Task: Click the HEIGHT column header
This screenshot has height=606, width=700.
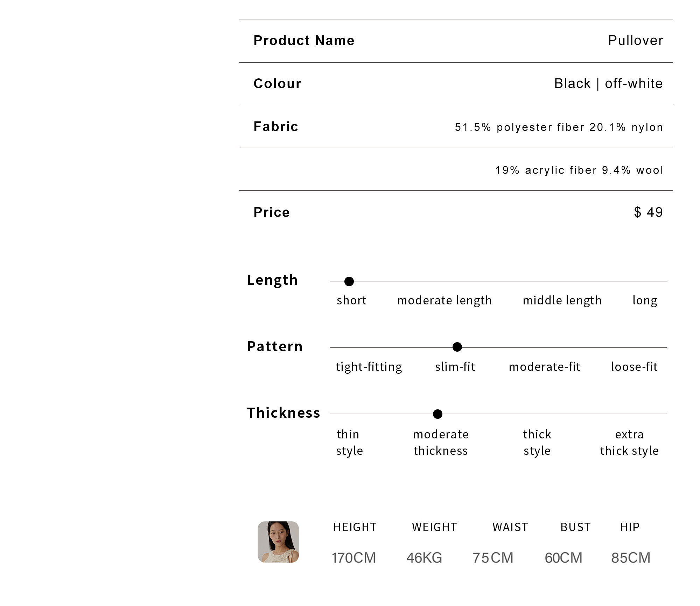Action: [x=355, y=527]
